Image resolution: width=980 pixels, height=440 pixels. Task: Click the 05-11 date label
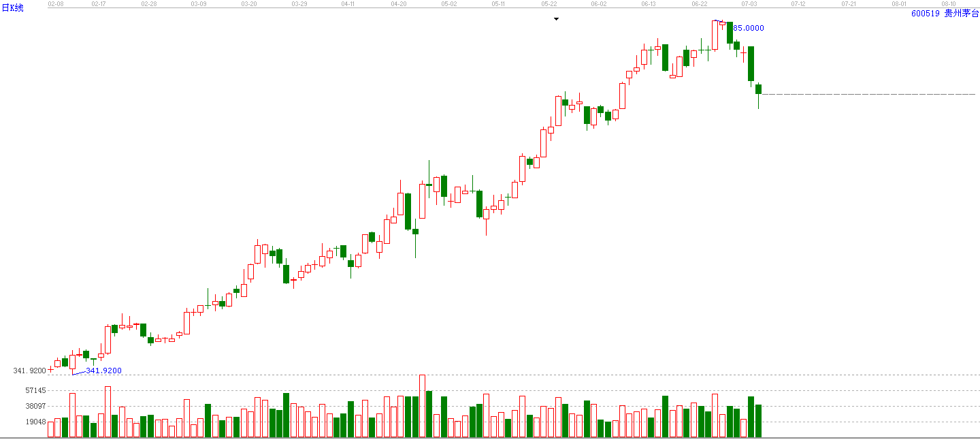coord(498,3)
